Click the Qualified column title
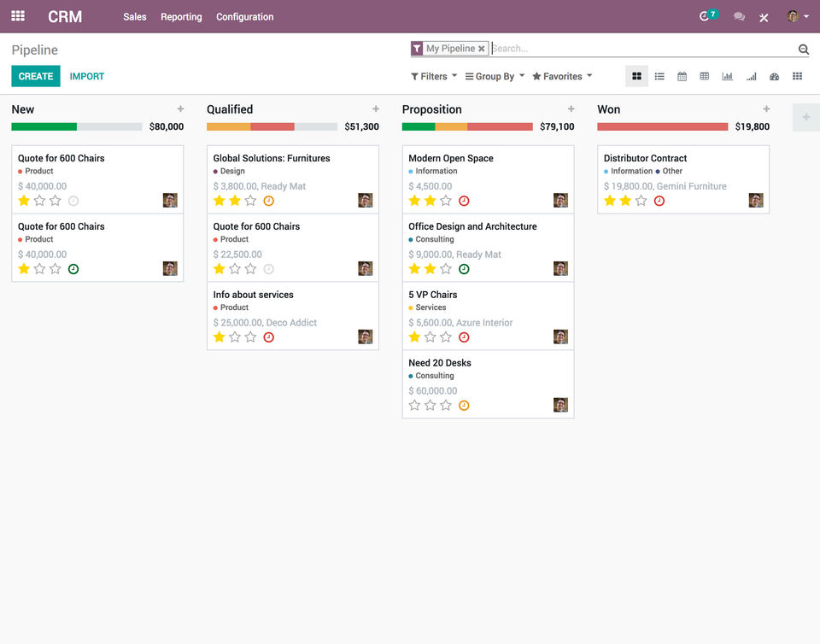 click(230, 109)
